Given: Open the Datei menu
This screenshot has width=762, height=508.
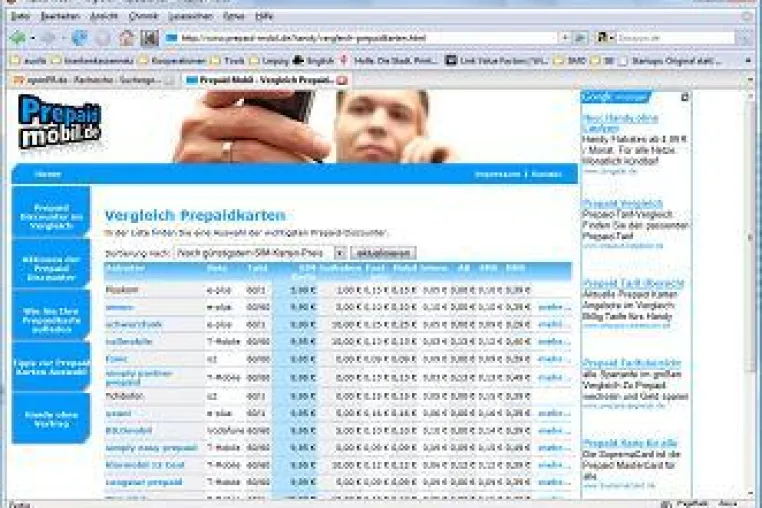Looking at the screenshot, I should click(x=20, y=16).
